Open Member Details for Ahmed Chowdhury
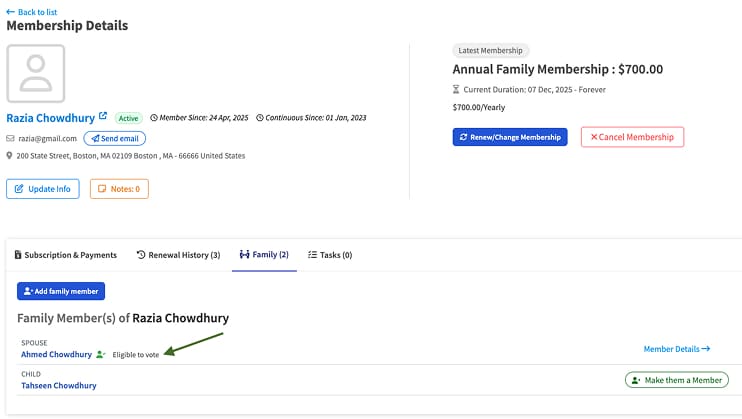742x419 pixels. pos(677,349)
